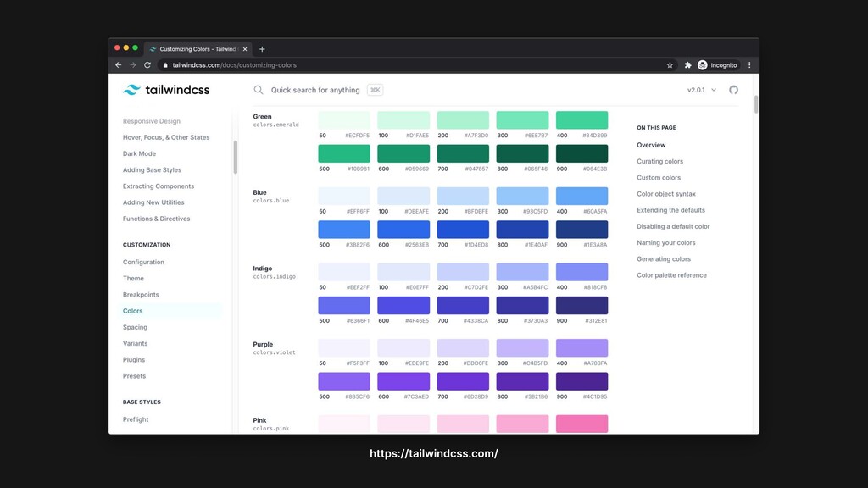
Task: Click the browser back arrow
Action: pos(119,65)
